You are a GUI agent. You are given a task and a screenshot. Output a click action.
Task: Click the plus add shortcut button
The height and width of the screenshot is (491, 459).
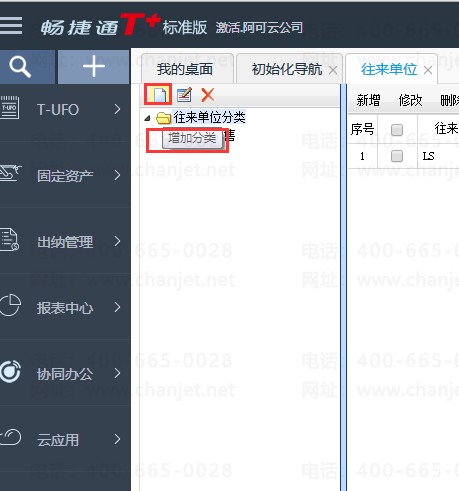pyautogui.click(x=94, y=67)
